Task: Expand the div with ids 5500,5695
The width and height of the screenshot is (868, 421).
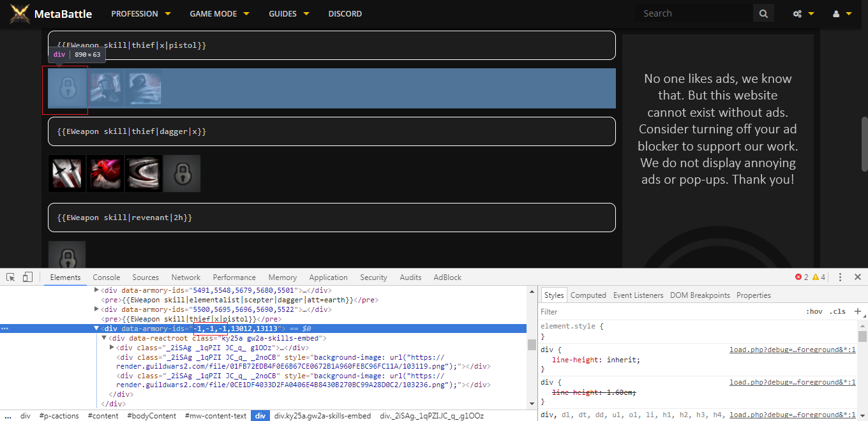Action: (97, 309)
